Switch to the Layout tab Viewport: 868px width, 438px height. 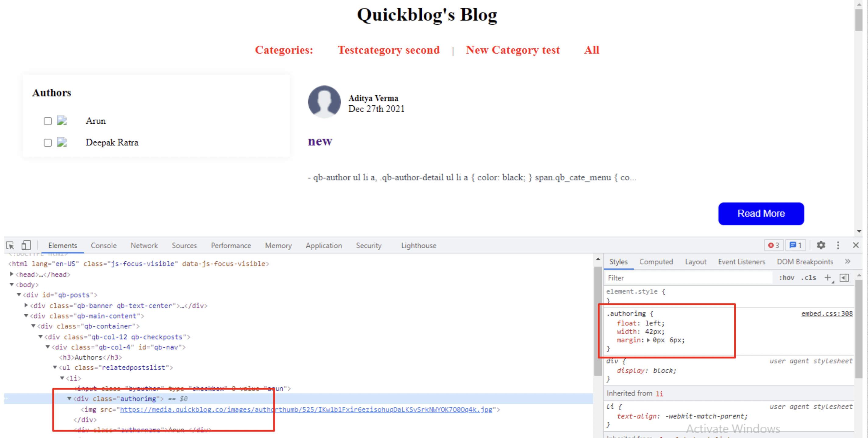[695, 262]
